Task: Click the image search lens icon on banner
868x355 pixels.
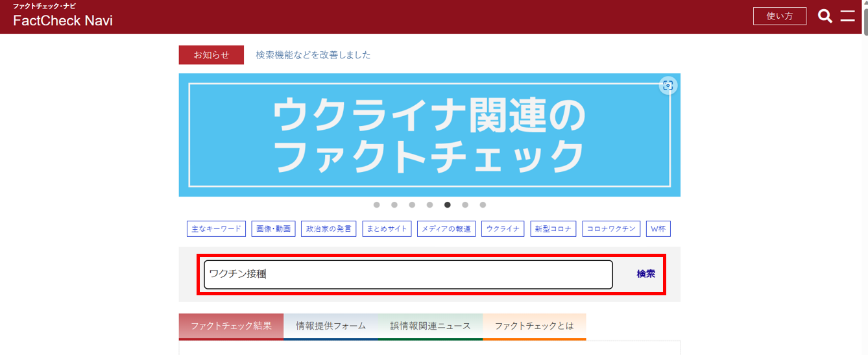Action: pos(668,85)
